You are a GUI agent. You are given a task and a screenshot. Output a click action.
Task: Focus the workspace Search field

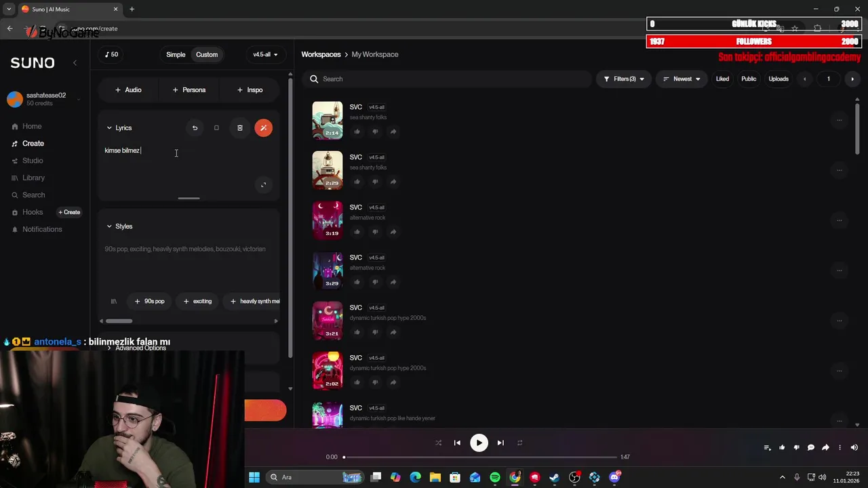click(x=448, y=79)
